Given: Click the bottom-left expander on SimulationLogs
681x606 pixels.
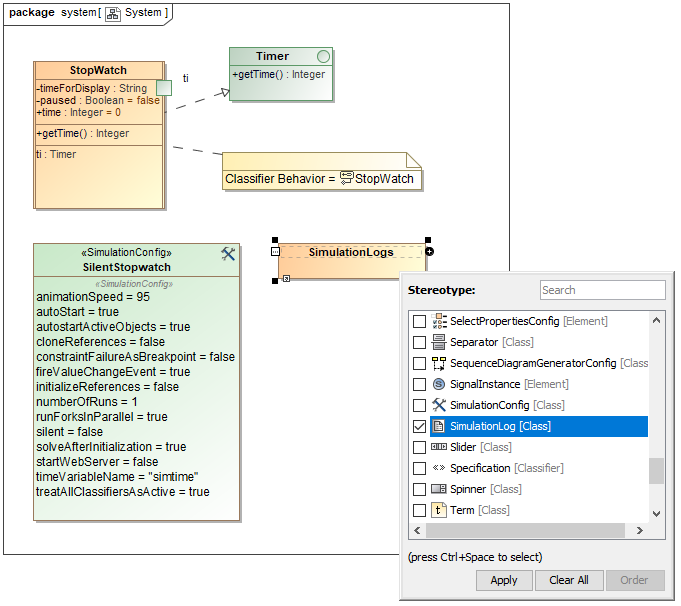Looking at the screenshot, I should click(x=285, y=279).
